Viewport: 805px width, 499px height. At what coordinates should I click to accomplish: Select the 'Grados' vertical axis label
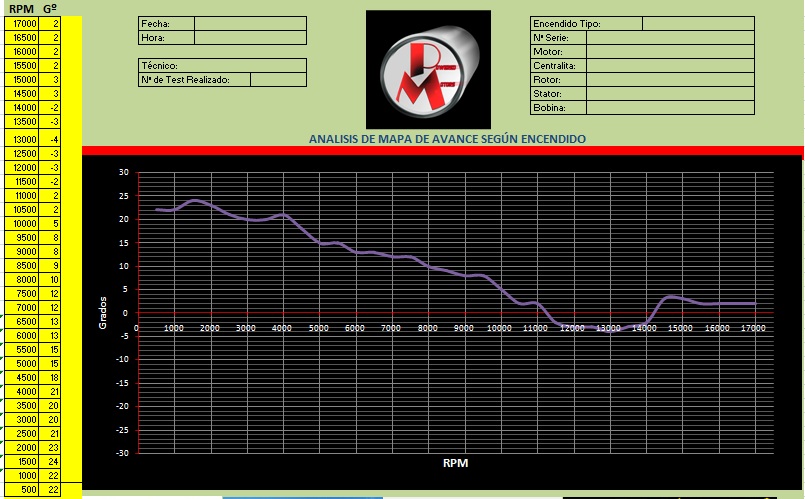coord(102,312)
